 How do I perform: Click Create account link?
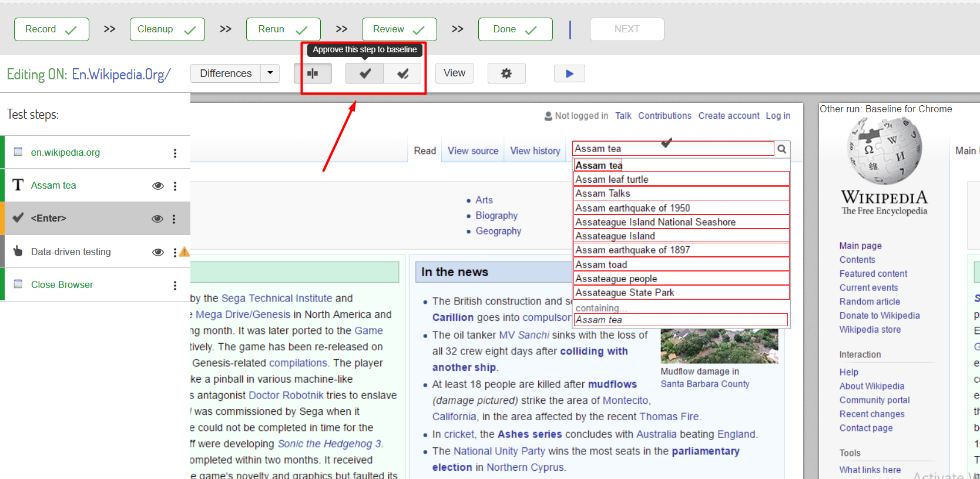click(729, 116)
